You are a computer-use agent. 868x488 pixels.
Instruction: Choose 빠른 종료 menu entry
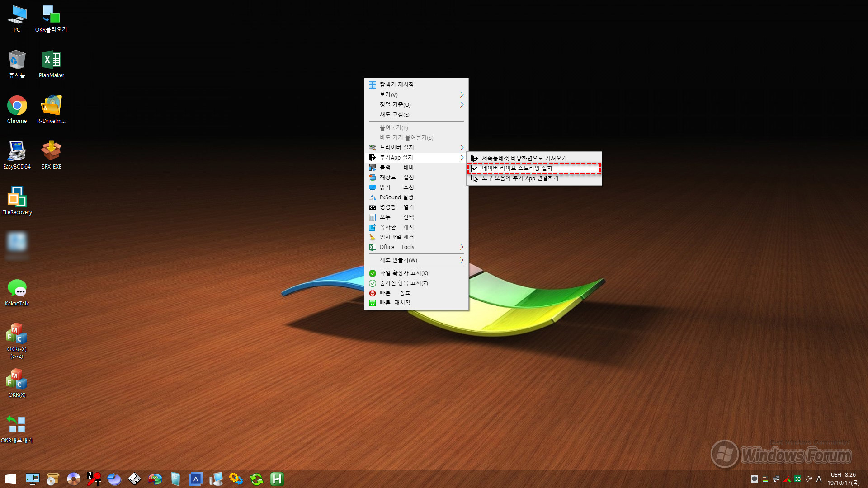[416, 293]
